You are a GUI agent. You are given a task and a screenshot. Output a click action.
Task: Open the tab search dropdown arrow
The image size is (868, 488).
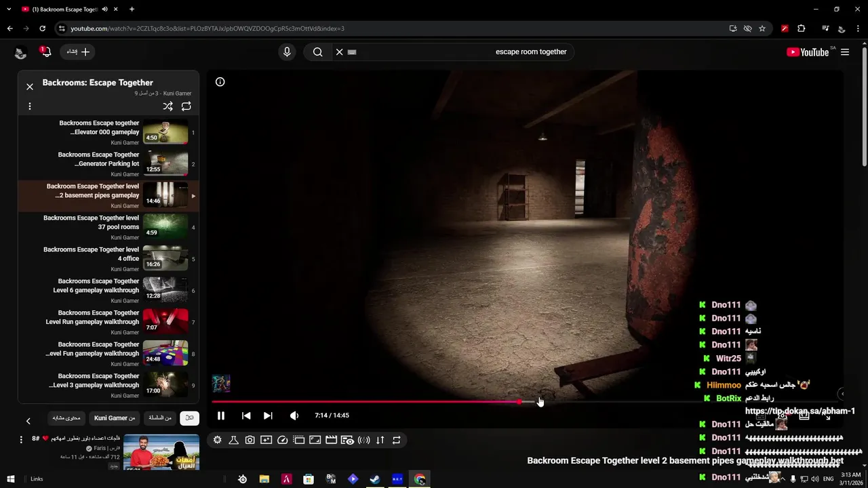[x=9, y=9]
